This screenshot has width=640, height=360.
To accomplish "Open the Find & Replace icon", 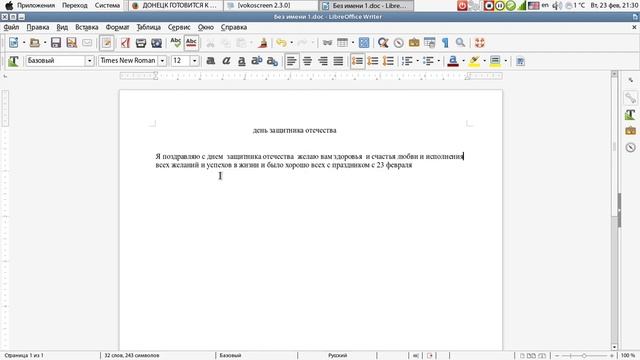I will tap(383, 43).
